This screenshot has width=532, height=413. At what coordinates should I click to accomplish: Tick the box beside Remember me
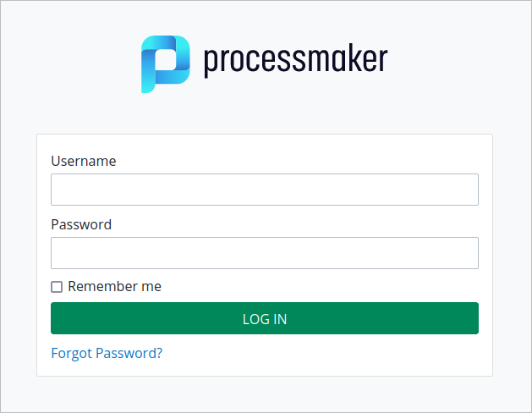tap(57, 287)
